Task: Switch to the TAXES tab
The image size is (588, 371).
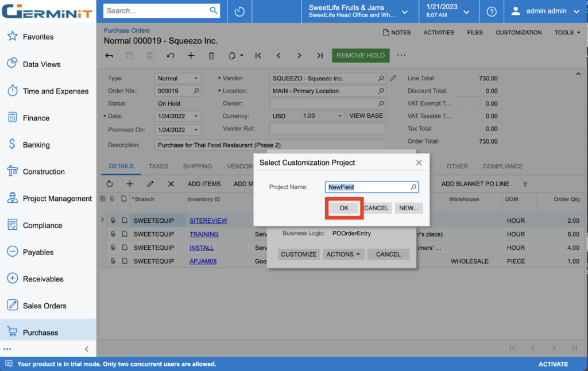Action: (x=158, y=166)
